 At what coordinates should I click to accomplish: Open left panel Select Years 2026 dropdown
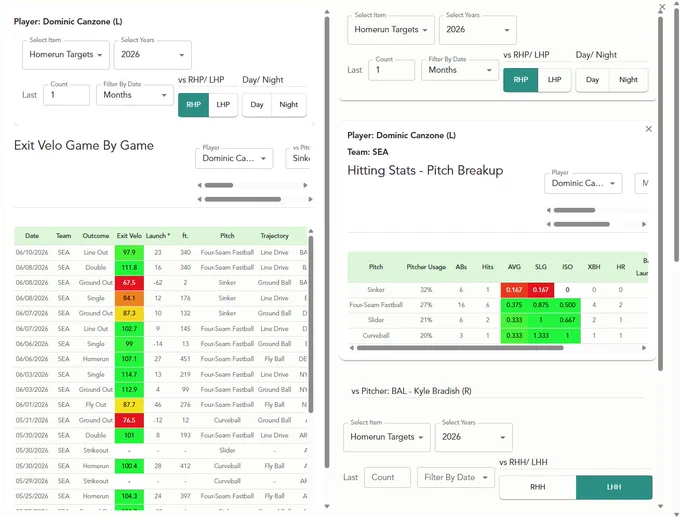153,55
